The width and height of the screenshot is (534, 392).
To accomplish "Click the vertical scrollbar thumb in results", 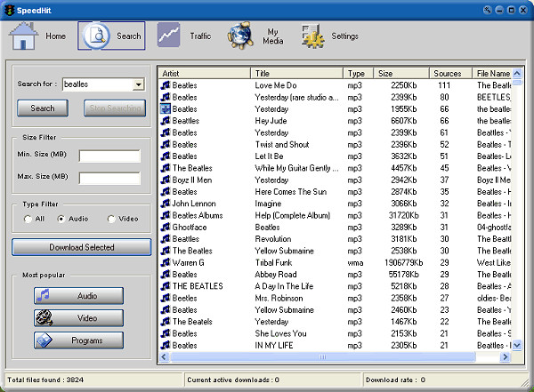I will [517, 82].
